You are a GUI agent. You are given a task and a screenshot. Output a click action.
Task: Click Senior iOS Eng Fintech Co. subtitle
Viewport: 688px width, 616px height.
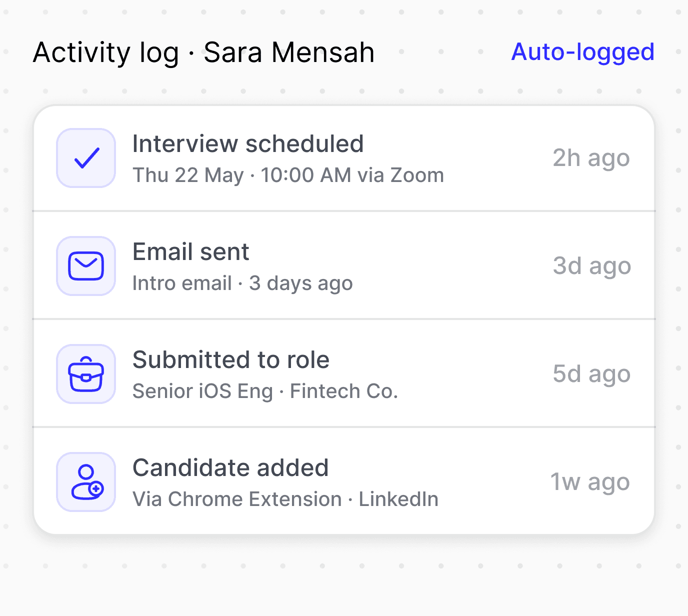coord(265,391)
